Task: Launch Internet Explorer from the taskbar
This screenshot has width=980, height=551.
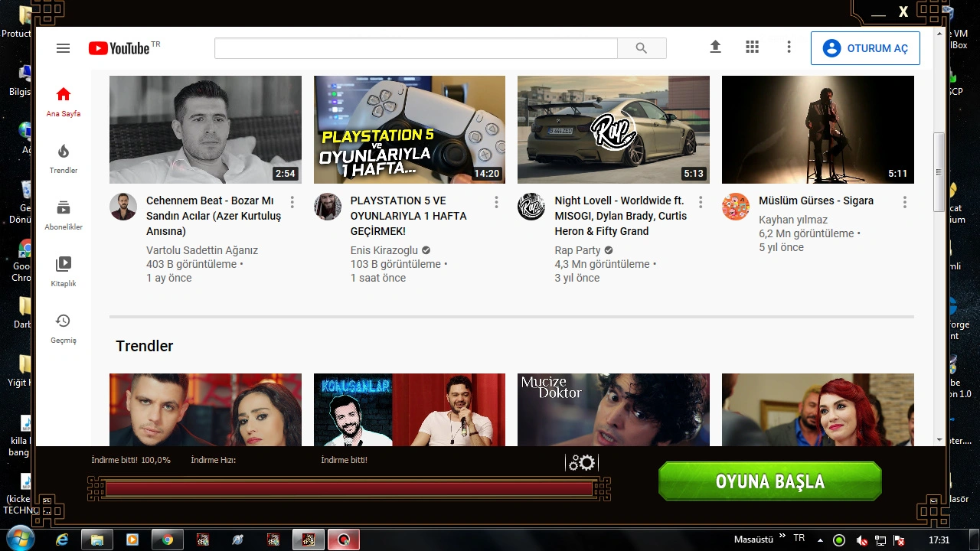Action: tap(62, 540)
